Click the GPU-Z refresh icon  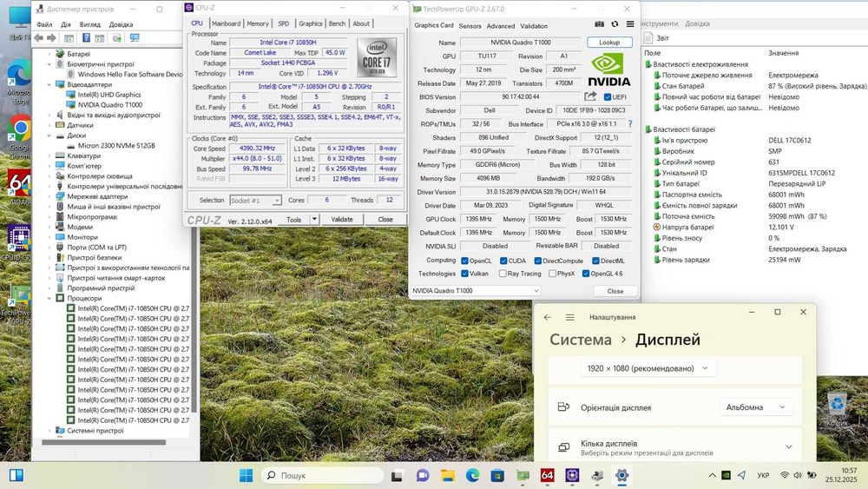pos(615,24)
